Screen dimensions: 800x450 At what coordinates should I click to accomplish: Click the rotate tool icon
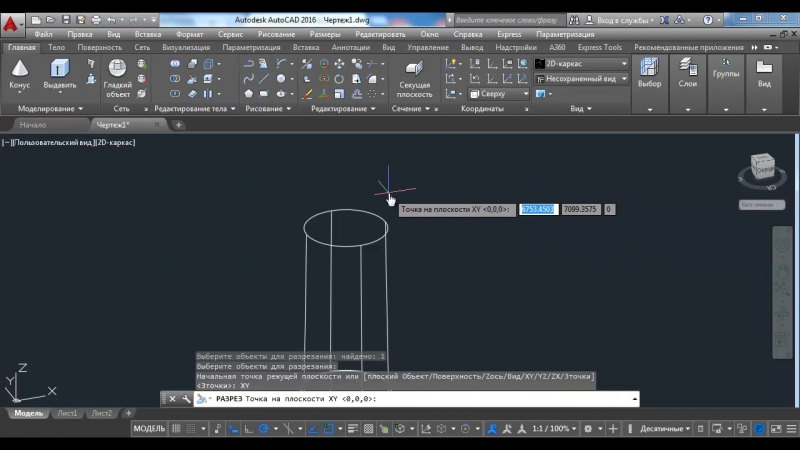pyautogui.click(x=339, y=79)
